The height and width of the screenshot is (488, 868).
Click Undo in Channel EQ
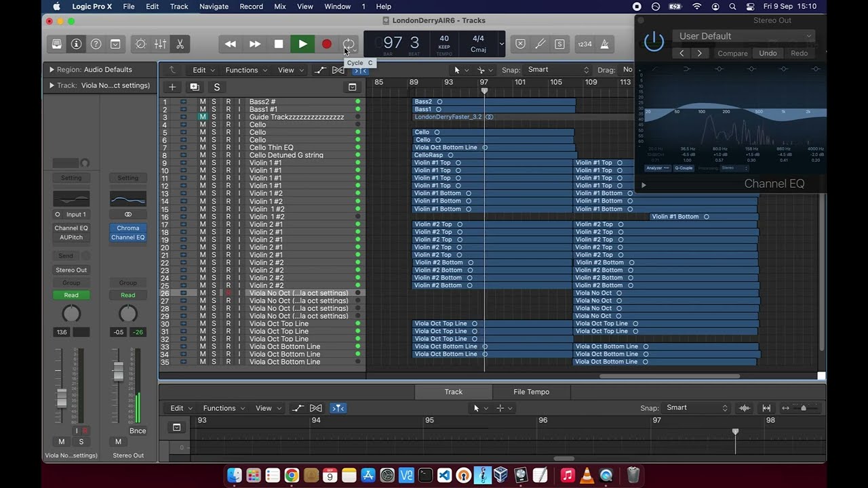coord(768,53)
